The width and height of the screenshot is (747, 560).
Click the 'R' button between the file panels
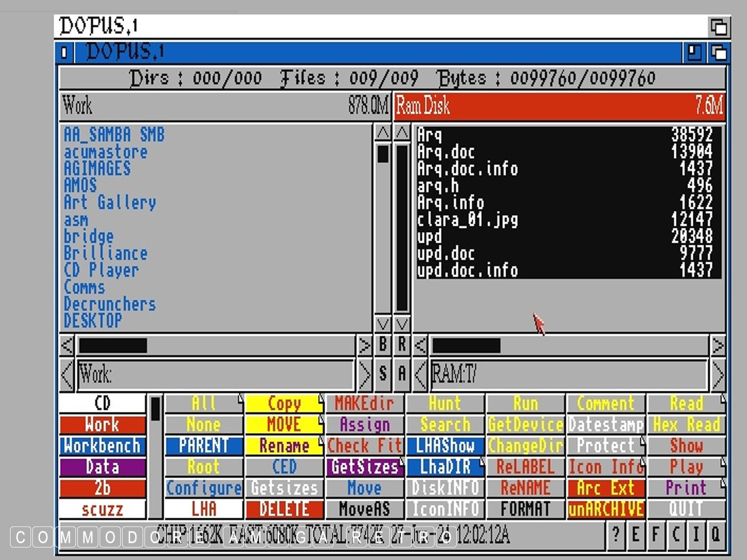(x=402, y=345)
